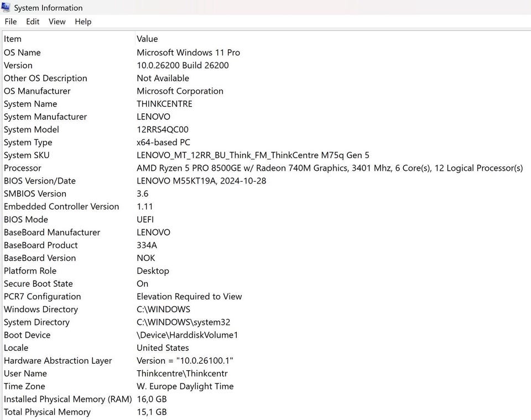Select the Time Zone row
The height and width of the screenshot is (420, 531).
(24, 386)
